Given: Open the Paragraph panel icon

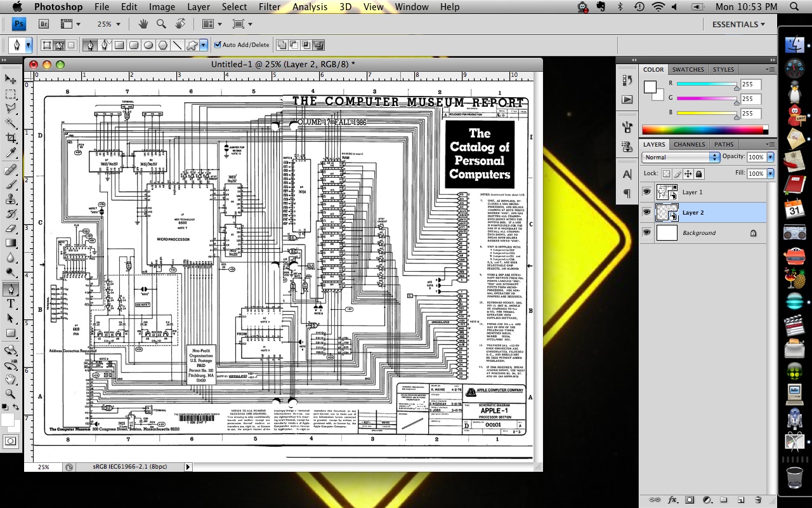Looking at the screenshot, I should click(627, 193).
